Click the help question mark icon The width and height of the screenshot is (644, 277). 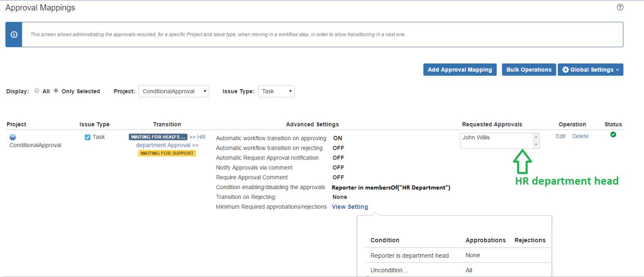coord(620,7)
